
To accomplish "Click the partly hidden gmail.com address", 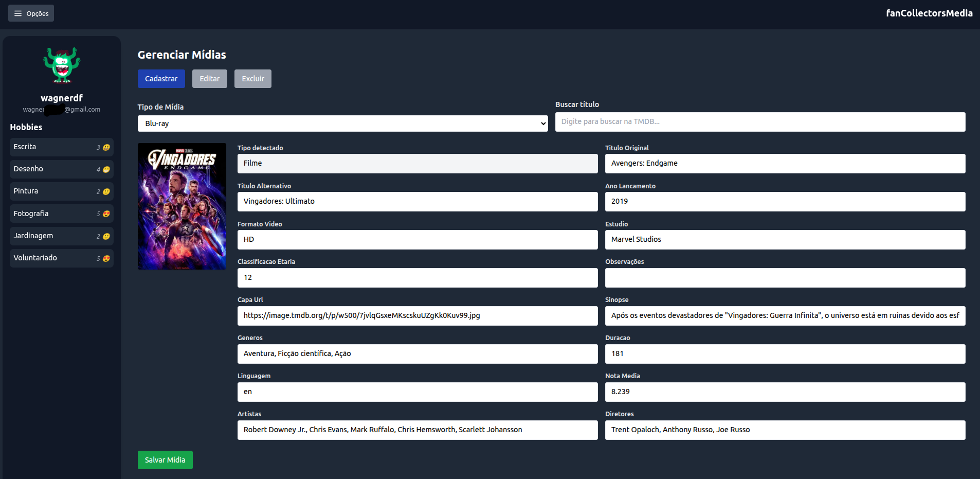I will pyautogui.click(x=62, y=110).
